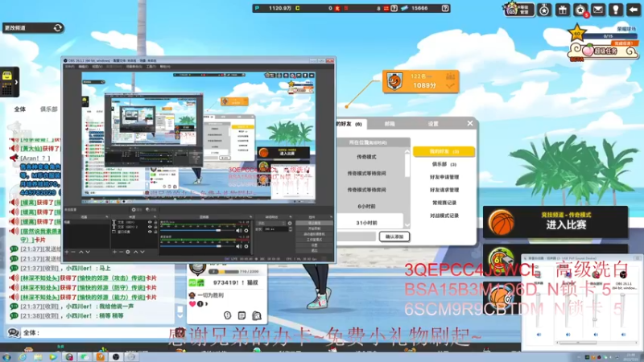The width and height of the screenshot is (644, 362).
Task: Select 我的好友 (3) category
Action: pos(444,151)
